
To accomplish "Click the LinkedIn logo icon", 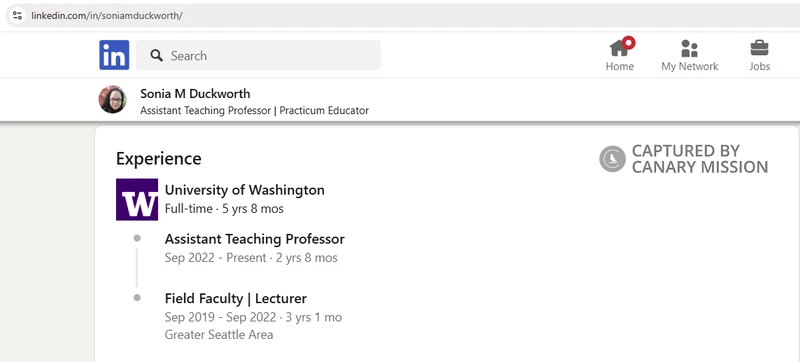I will click(x=114, y=55).
